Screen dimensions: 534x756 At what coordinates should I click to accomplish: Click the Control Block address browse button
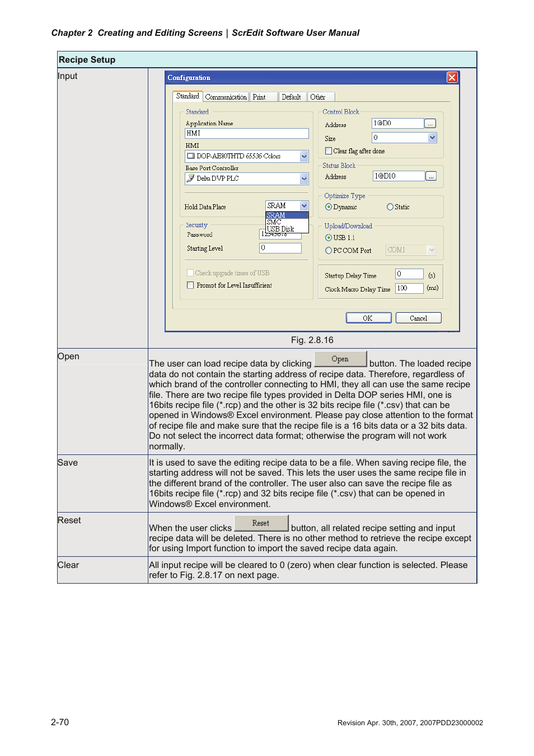click(x=430, y=124)
